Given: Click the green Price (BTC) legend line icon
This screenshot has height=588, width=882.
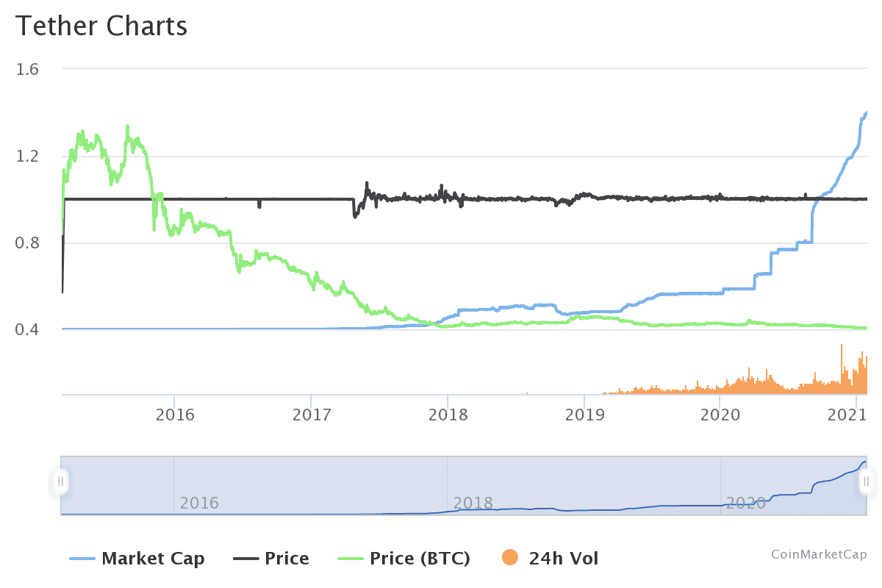Looking at the screenshot, I should tap(350, 559).
